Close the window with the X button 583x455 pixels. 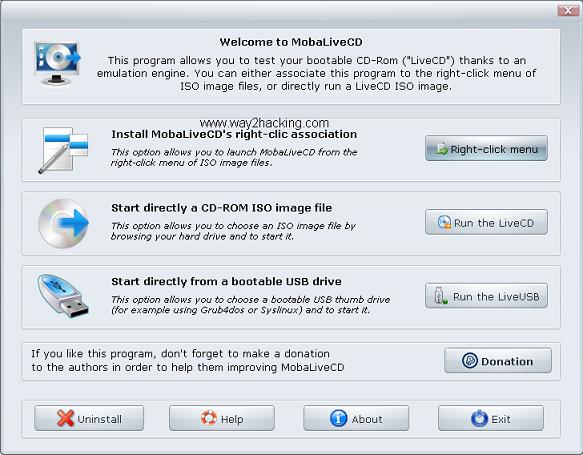coord(568,10)
